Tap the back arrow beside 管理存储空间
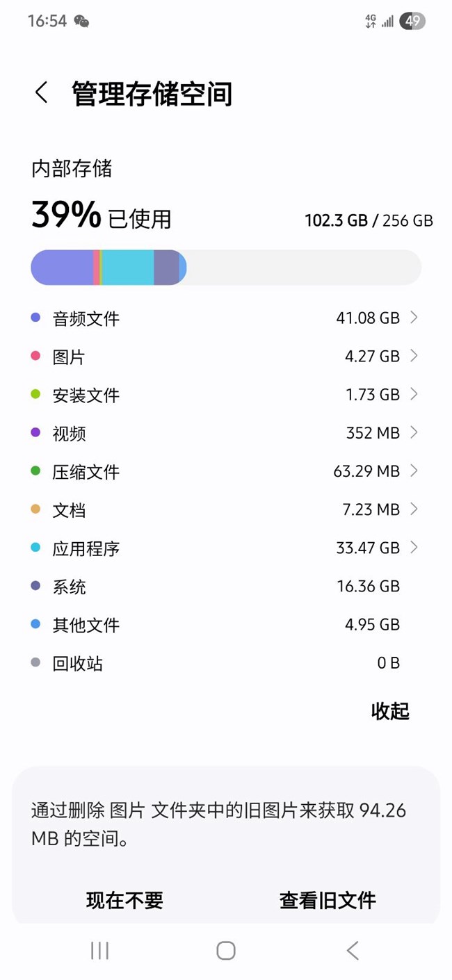452x980 pixels. pyautogui.click(x=42, y=92)
